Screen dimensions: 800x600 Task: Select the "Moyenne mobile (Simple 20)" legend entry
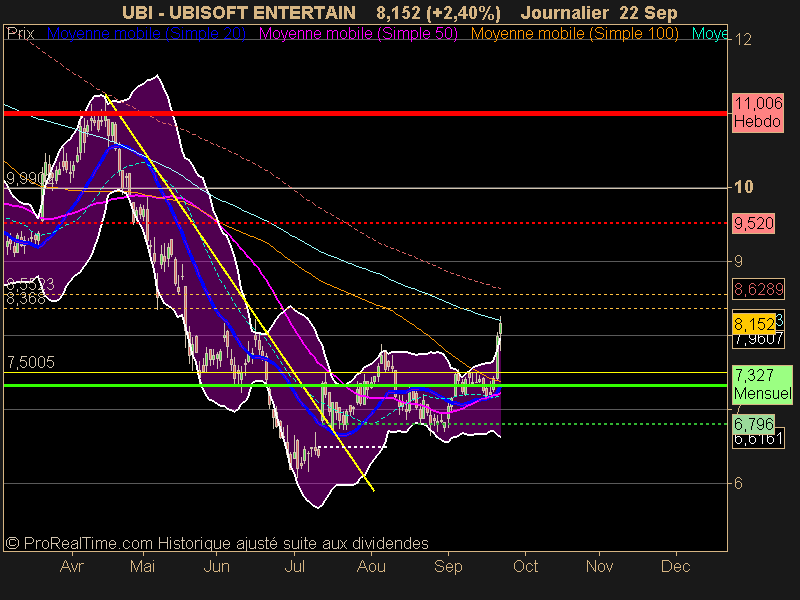[x=146, y=34]
